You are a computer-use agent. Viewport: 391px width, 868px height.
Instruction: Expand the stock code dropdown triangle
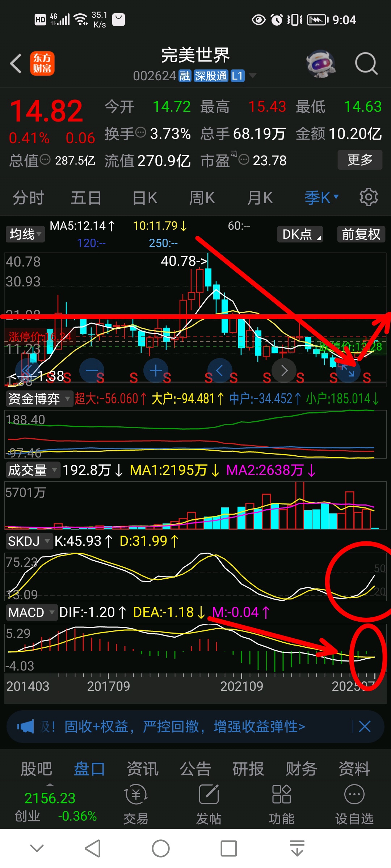click(252, 76)
